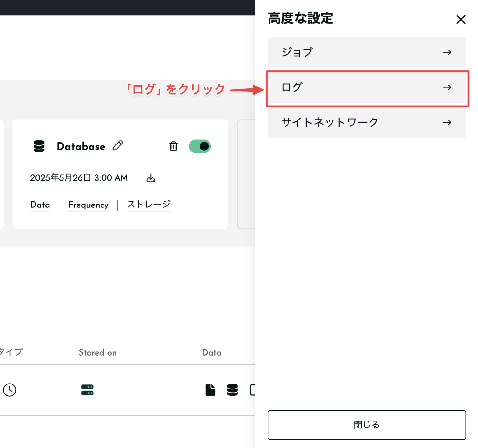This screenshot has height=448, width=478.
Task: Download the May 26 backup via download icon
Action: pyautogui.click(x=151, y=178)
